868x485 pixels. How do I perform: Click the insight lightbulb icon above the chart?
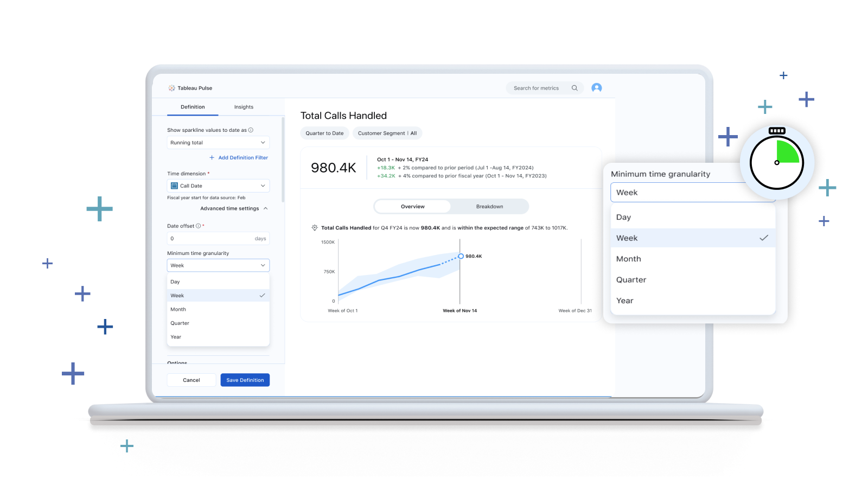314,228
